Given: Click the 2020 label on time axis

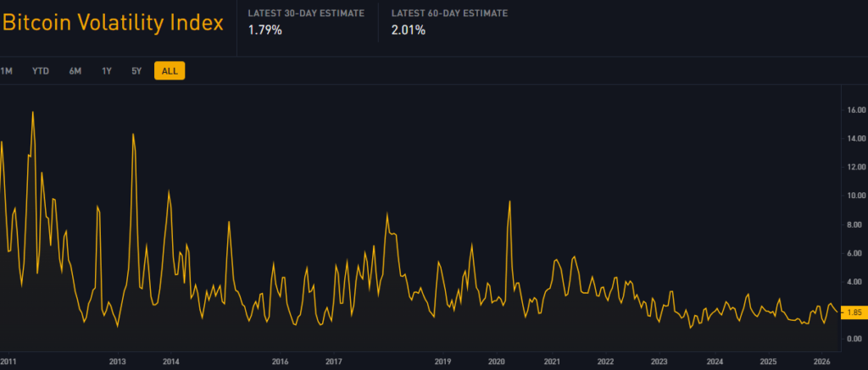Looking at the screenshot, I should [x=497, y=361].
